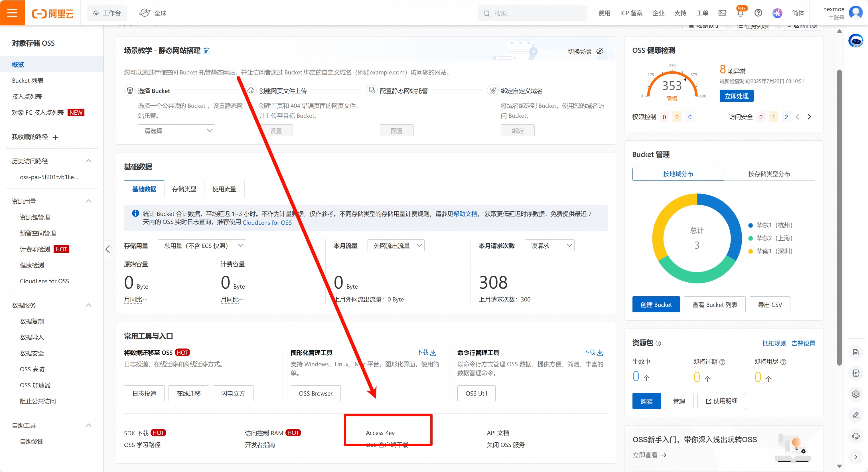The image size is (868, 472).
Task: Open the Cloud Shell terminal icon
Action: pyautogui.click(x=722, y=13)
